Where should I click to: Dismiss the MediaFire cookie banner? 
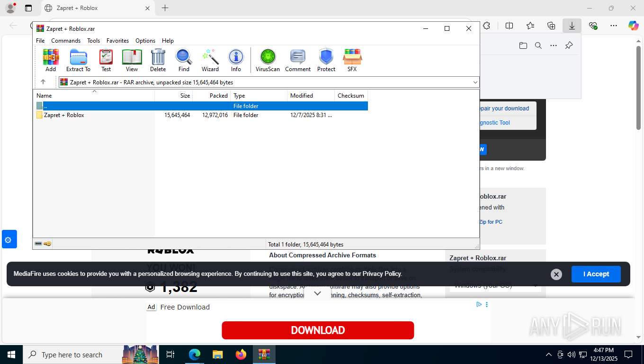[556, 274]
